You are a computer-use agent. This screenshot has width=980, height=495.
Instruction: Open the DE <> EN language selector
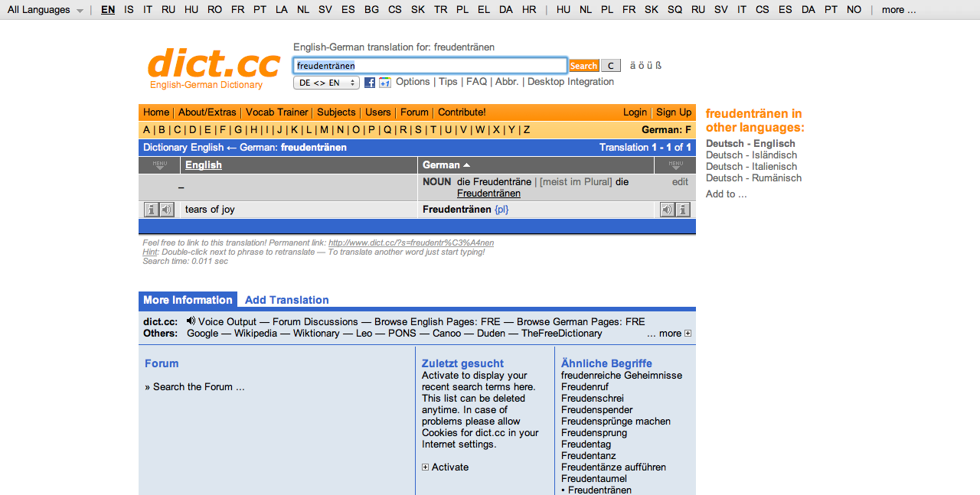326,83
